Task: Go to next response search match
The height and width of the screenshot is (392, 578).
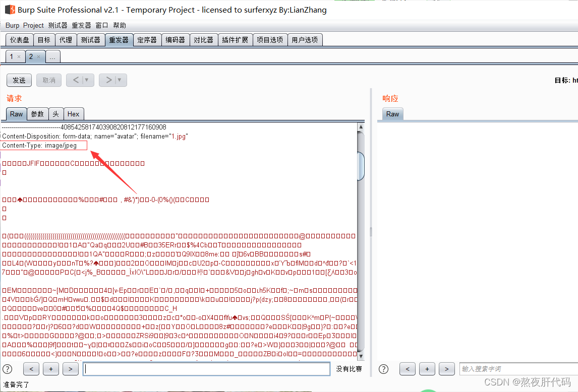Action: [446, 369]
